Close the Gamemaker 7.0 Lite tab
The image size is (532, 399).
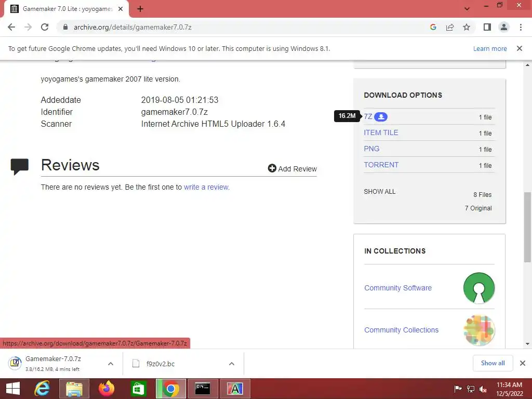121,9
